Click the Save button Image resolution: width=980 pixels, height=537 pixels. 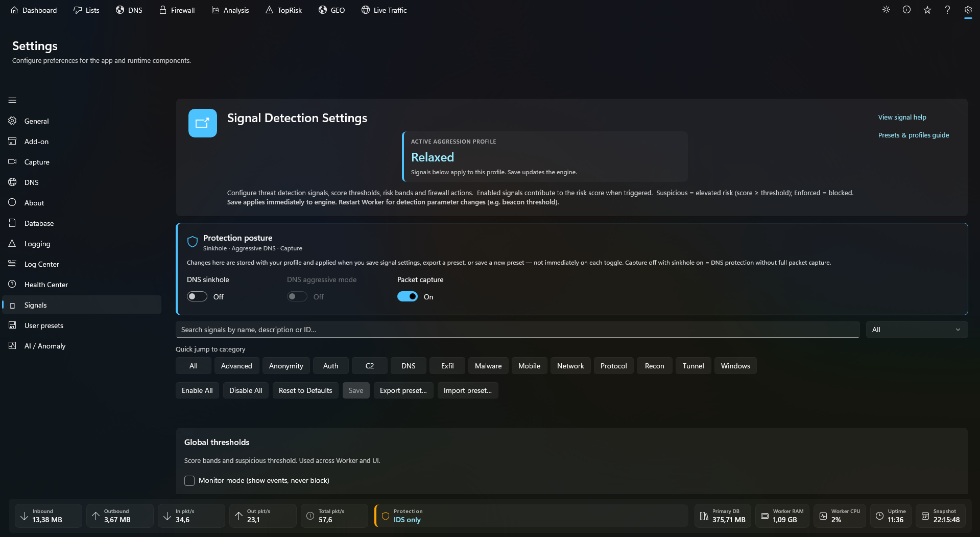click(x=356, y=390)
